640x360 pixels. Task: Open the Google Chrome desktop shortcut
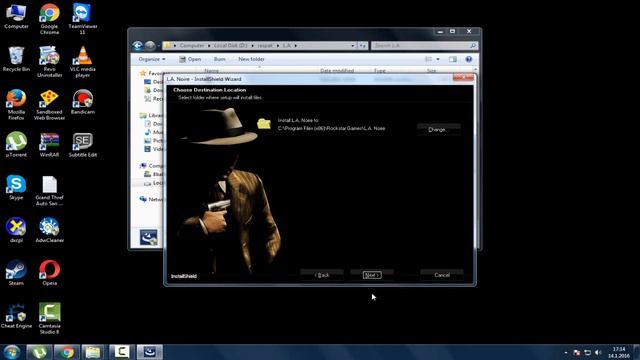[49, 19]
